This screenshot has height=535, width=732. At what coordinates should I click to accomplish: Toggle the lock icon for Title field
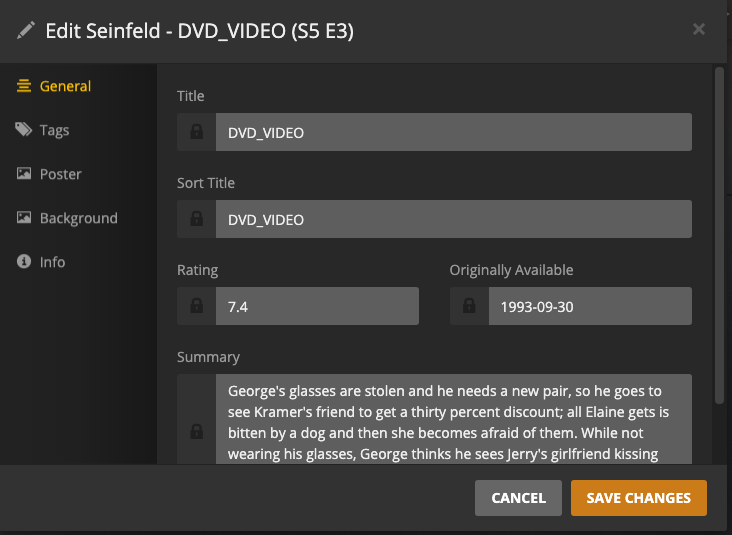(x=197, y=132)
